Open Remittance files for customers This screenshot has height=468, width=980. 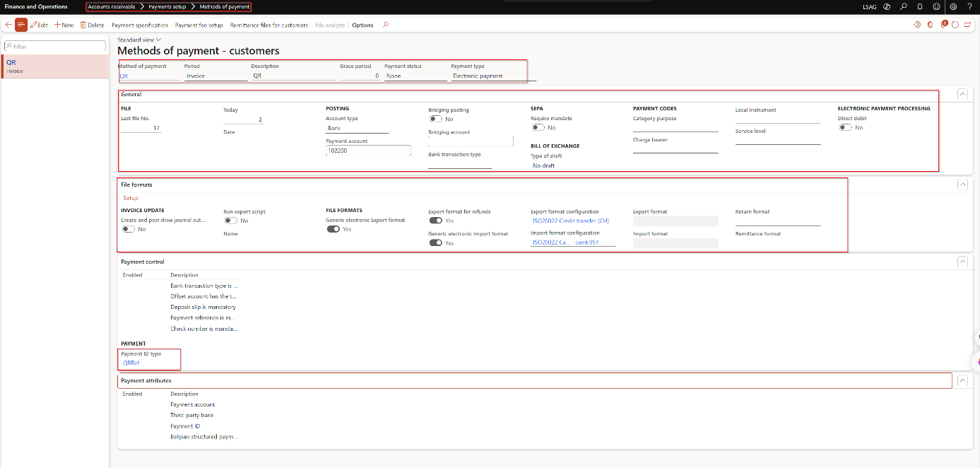pos(269,25)
